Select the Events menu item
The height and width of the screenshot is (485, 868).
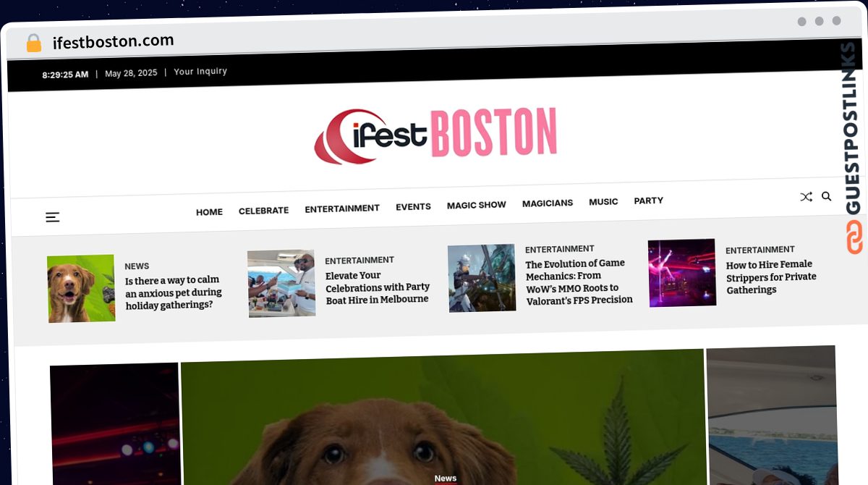point(413,207)
